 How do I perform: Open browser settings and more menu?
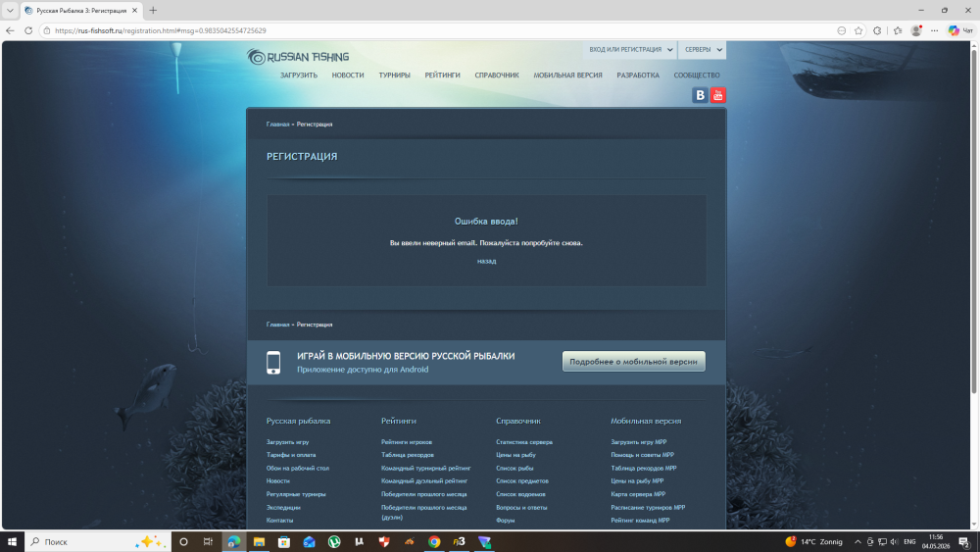point(934,30)
